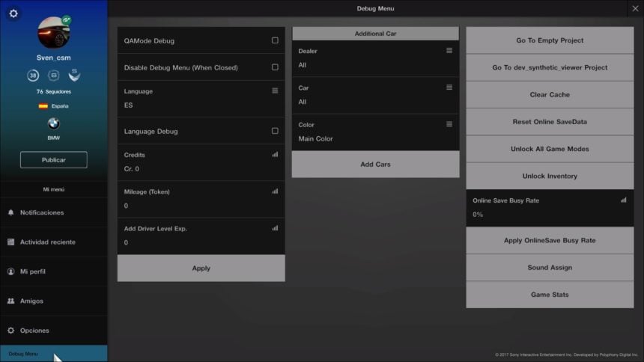
Task: Click the green badge icon on the avatar
Action: click(66, 19)
